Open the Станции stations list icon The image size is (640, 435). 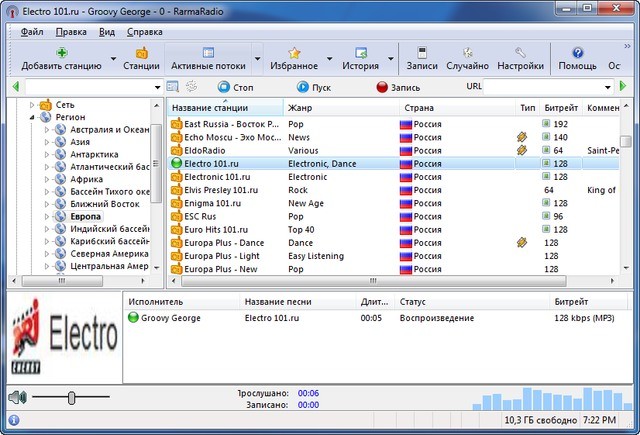(x=141, y=53)
